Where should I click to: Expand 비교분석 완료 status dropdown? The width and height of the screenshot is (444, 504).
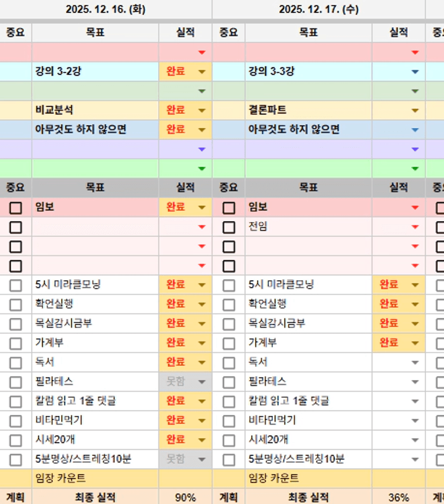(202, 111)
